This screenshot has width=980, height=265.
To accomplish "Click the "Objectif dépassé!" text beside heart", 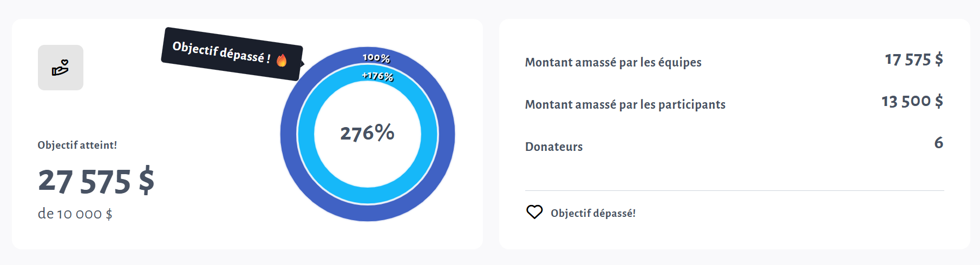I will click(593, 213).
